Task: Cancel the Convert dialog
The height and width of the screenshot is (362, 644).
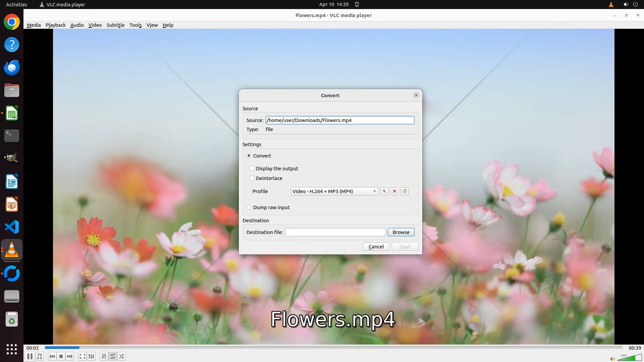Action: [376, 246]
